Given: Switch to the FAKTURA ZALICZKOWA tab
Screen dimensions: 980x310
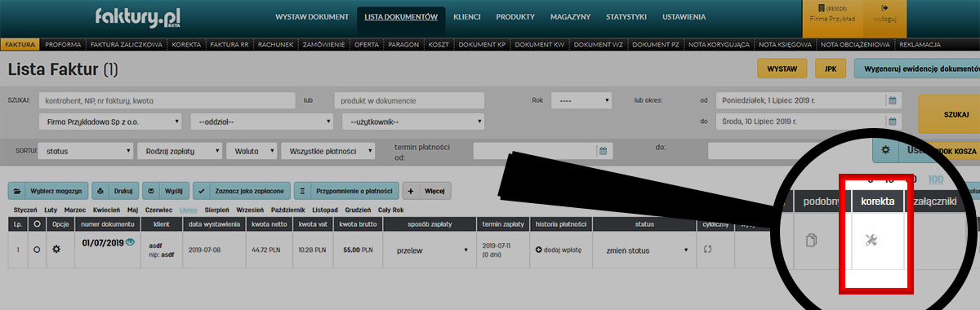Looking at the screenshot, I should pos(127,44).
